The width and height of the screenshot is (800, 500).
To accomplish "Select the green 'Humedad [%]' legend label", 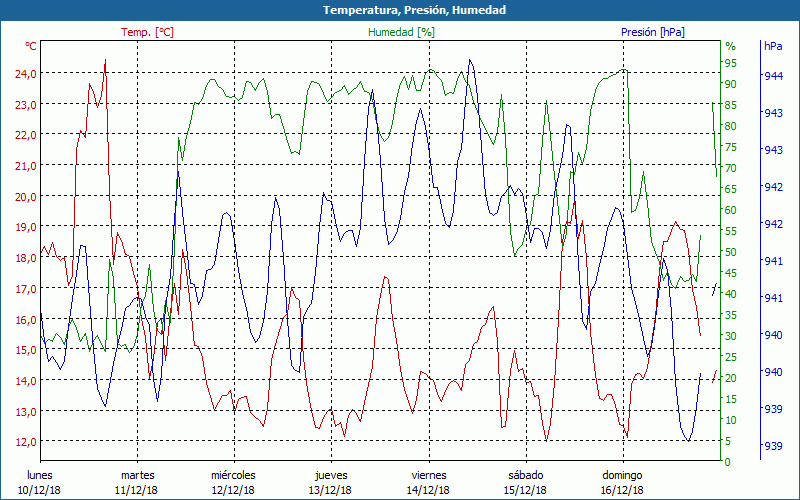I will 402,32.
